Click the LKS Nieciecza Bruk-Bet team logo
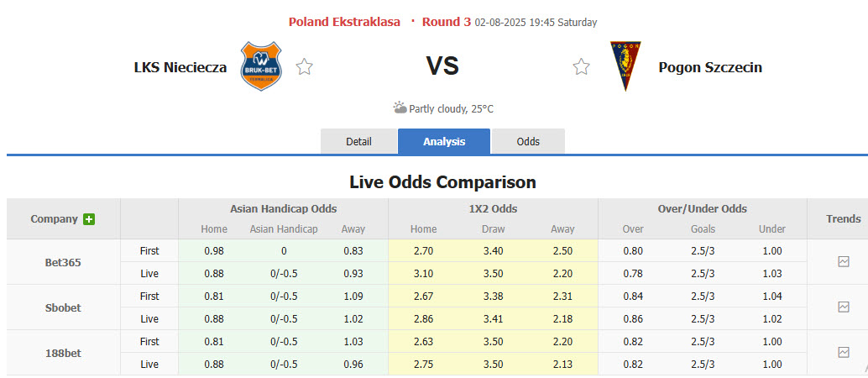868x378 pixels. pos(260,66)
